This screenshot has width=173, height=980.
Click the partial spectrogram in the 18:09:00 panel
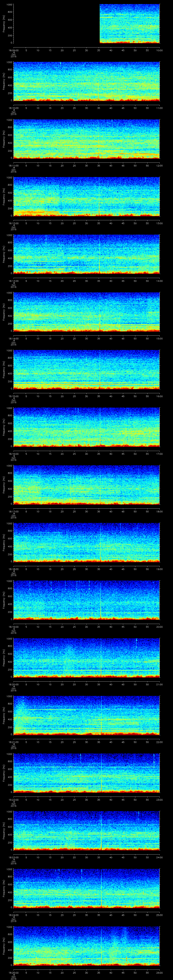130,24
